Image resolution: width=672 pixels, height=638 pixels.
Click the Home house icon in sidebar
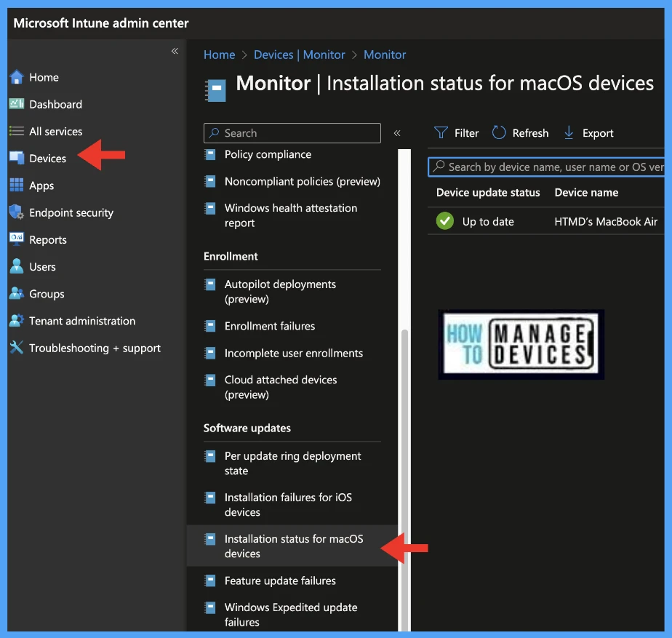pyautogui.click(x=17, y=77)
